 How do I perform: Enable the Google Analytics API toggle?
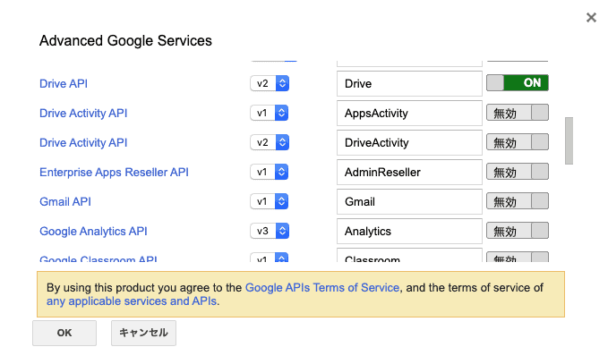(517, 231)
